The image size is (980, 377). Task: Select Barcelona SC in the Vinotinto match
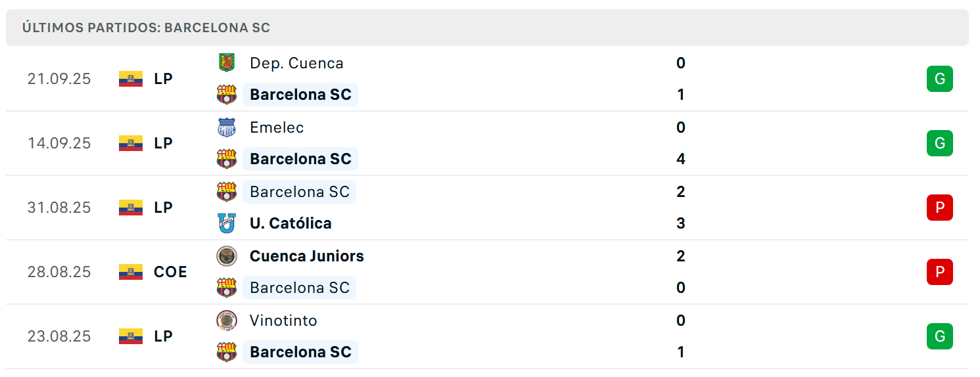[300, 352]
